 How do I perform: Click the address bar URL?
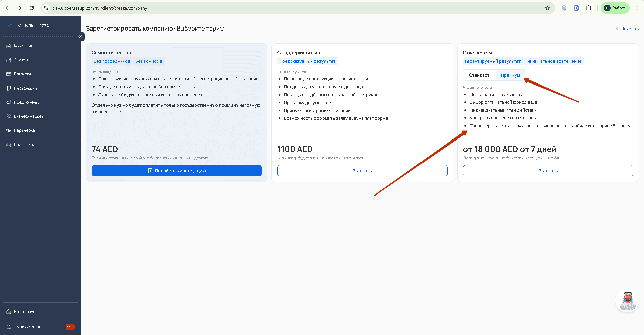[x=100, y=8]
